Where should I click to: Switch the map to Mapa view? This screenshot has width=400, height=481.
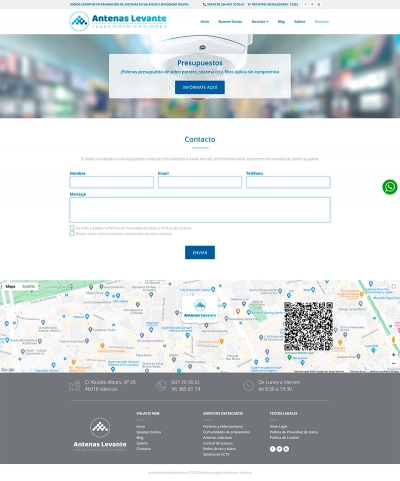10,287
